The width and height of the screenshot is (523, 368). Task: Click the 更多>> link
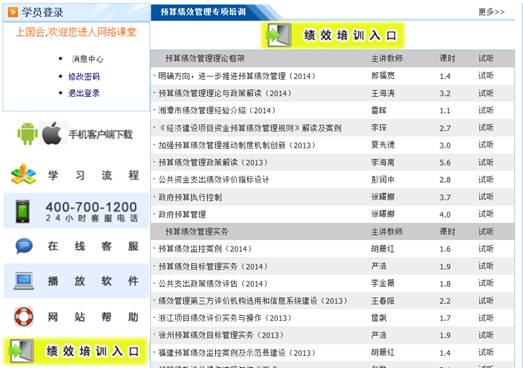click(x=491, y=12)
